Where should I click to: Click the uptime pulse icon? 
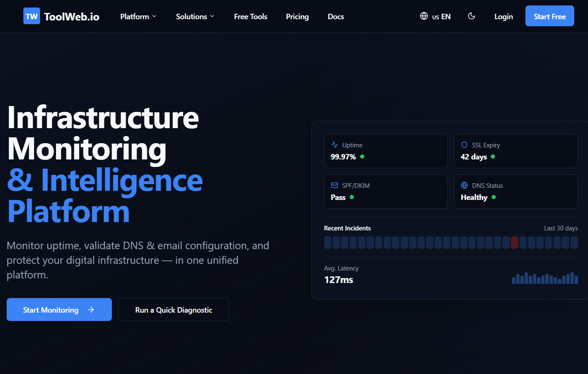[x=334, y=144]
